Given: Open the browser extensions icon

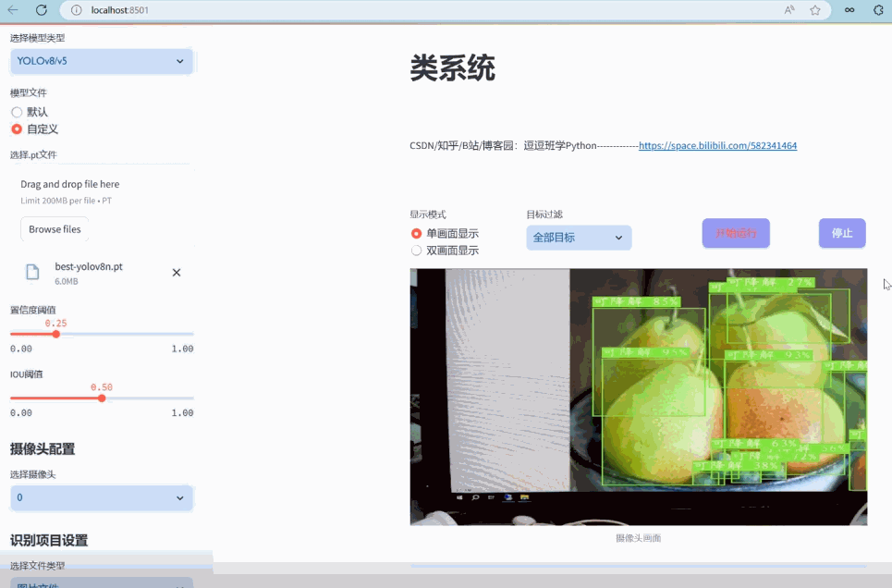Looking at the screenshot, I should tap(878, 9).
